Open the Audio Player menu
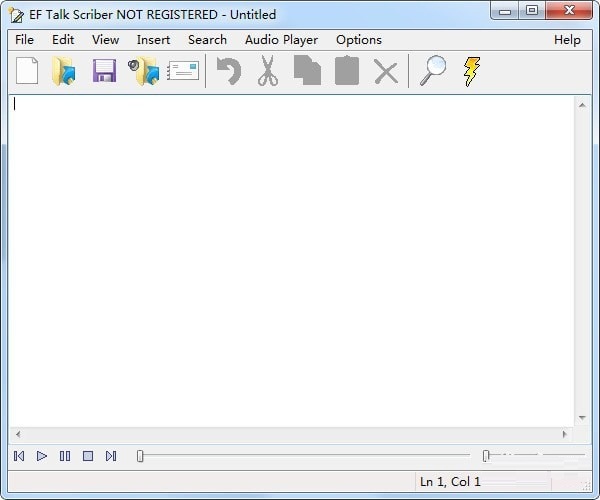 [281, 40]
